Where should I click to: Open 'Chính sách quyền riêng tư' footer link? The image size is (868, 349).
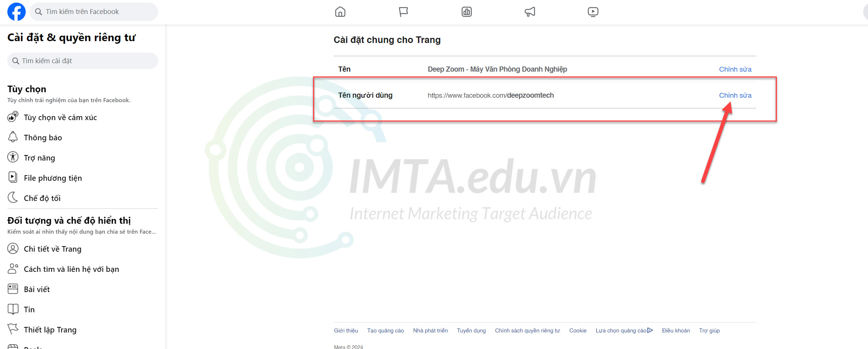527,331
